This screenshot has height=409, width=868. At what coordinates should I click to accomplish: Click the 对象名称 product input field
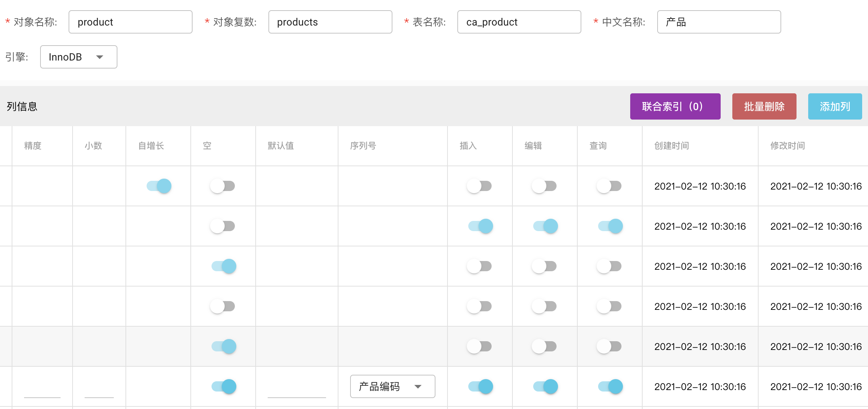pyautogui.click(x=130, y=22)
